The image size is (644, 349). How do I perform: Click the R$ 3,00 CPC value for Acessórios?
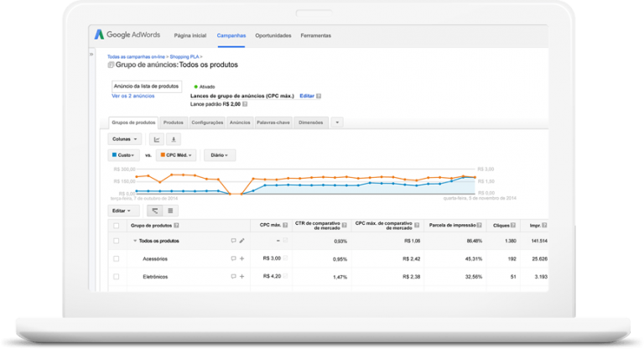[x=272, y=258]
